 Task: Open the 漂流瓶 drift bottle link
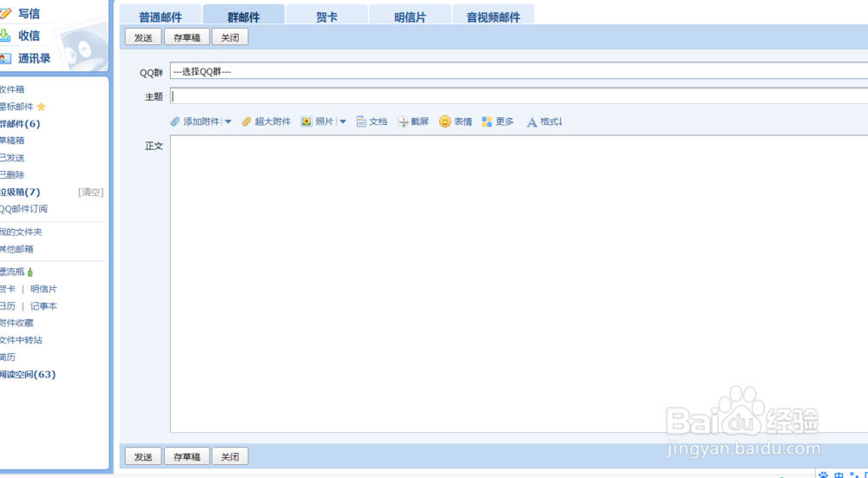(x=12, y=272)
